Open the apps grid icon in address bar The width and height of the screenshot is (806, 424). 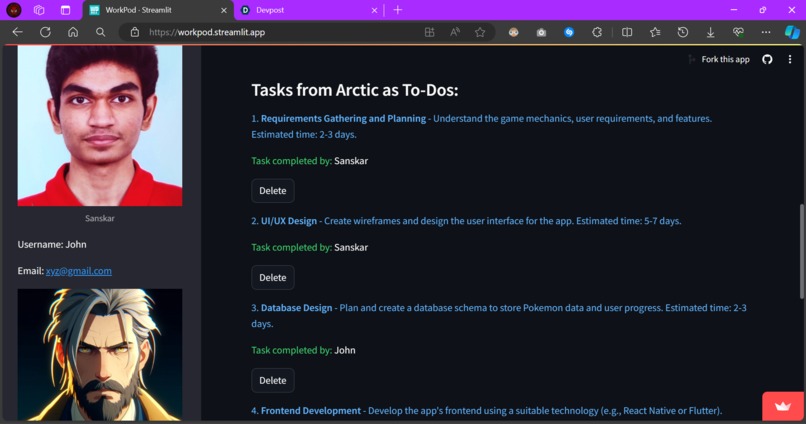pos(429,32)
